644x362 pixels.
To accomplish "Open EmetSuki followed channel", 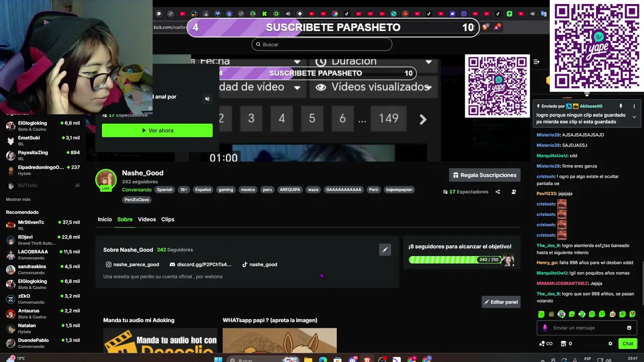I will pos(43,140).
